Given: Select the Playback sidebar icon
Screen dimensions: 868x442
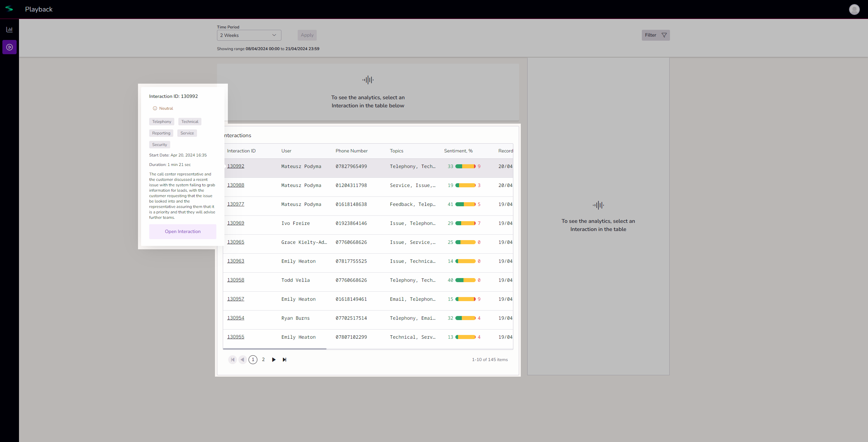Looking at the screenshot, I should coord(9,47).
